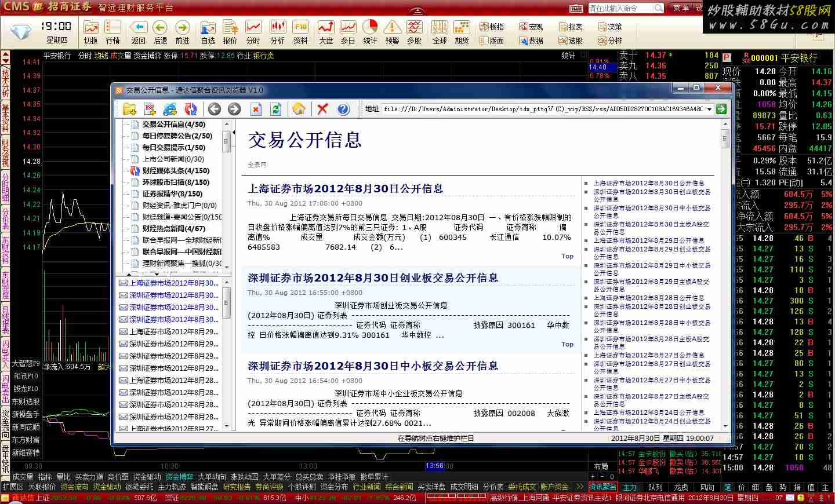Click the 选股 stock picker button

coord(571,41)
